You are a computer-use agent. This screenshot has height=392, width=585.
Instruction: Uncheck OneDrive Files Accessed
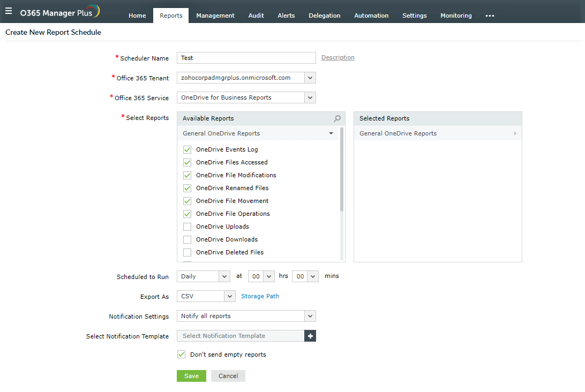point(187,162)
